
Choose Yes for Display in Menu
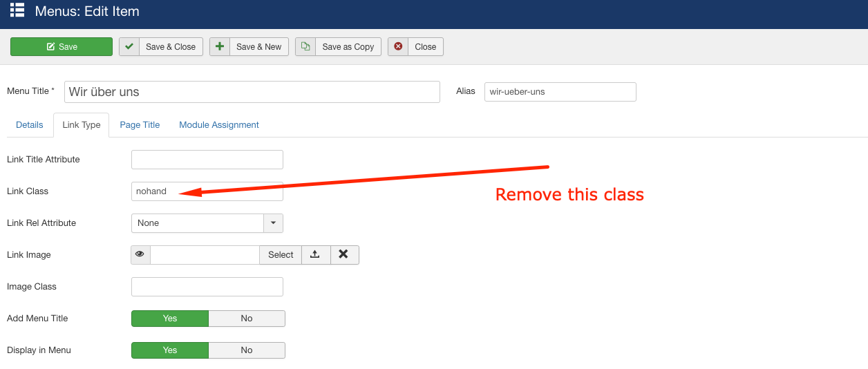pyautogui.click(x=170, y=350)
